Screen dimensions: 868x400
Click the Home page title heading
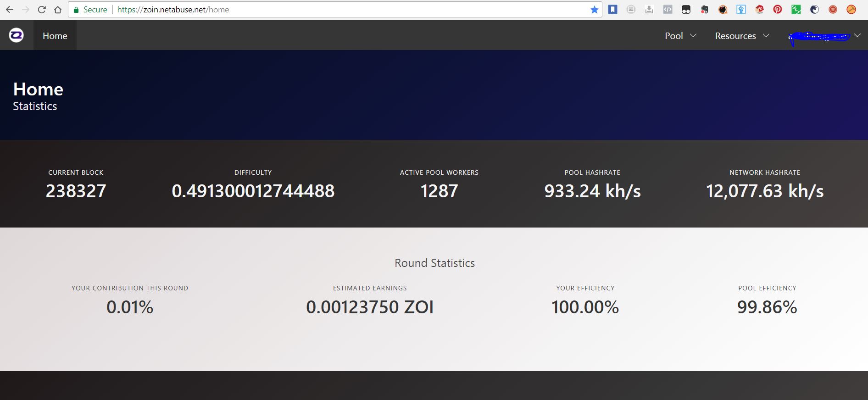pos(38,89)
